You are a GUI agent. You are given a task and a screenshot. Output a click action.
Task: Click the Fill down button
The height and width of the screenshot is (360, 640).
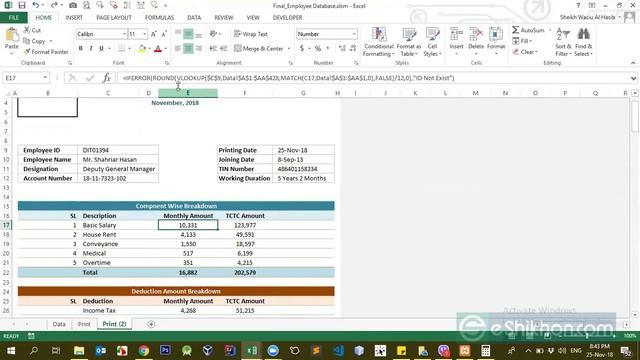pyautogui.click(x=521, y=41)
